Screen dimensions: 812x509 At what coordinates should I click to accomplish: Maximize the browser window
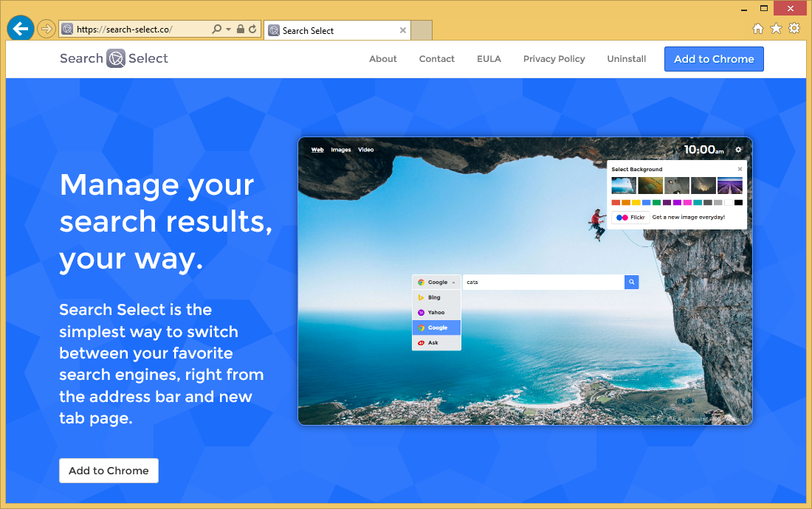[x=764, y=8]
